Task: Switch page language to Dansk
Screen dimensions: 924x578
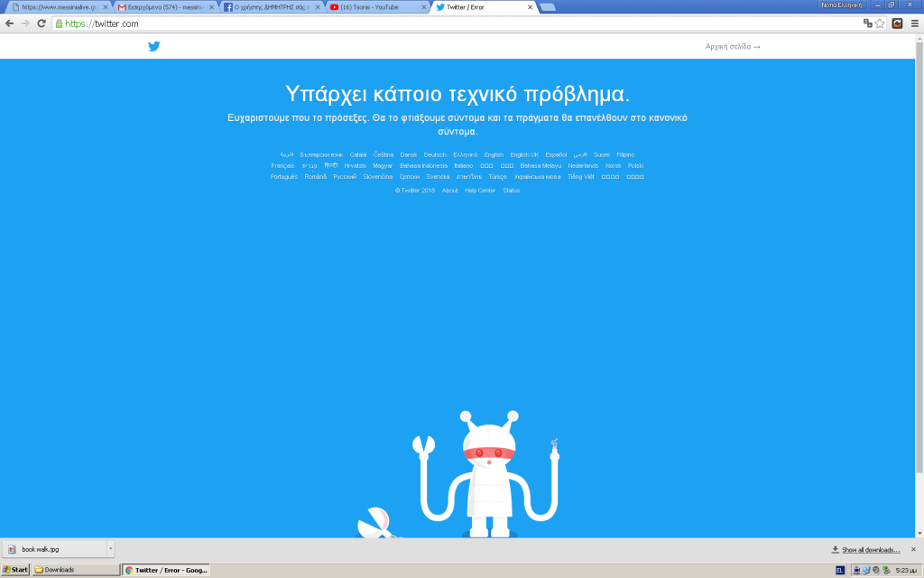Action: [x=409, y=155]
